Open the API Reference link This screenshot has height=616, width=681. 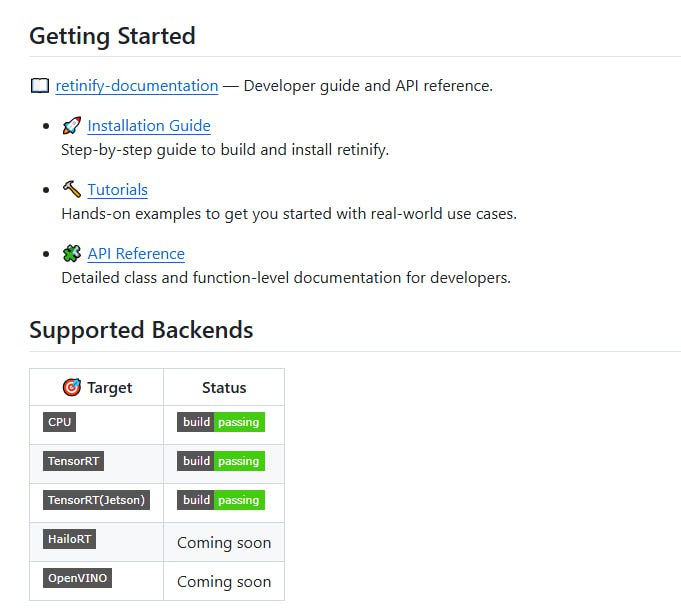(x=136, y=254)
